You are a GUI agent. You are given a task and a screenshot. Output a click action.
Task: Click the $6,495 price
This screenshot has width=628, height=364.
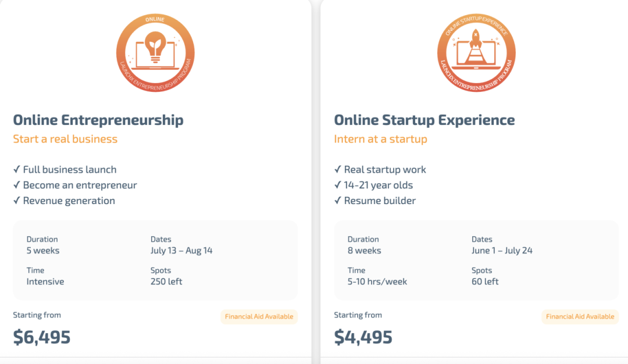(42, 337)
